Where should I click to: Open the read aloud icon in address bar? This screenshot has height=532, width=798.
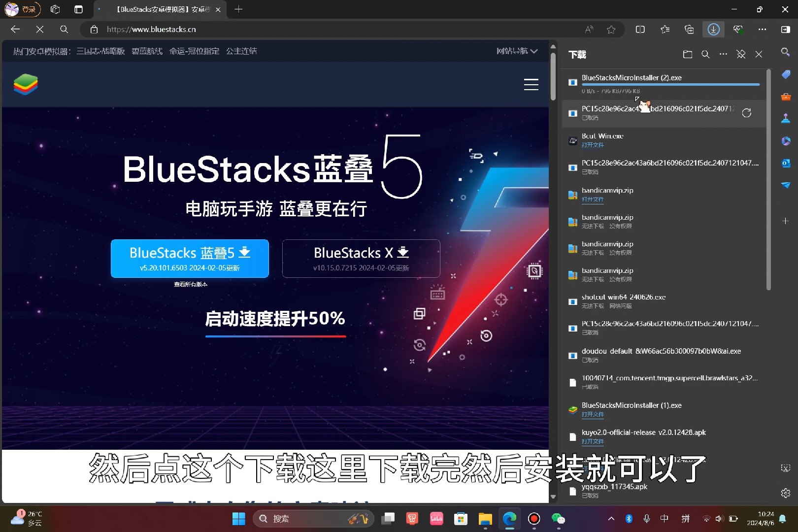(x=589, y=30)
